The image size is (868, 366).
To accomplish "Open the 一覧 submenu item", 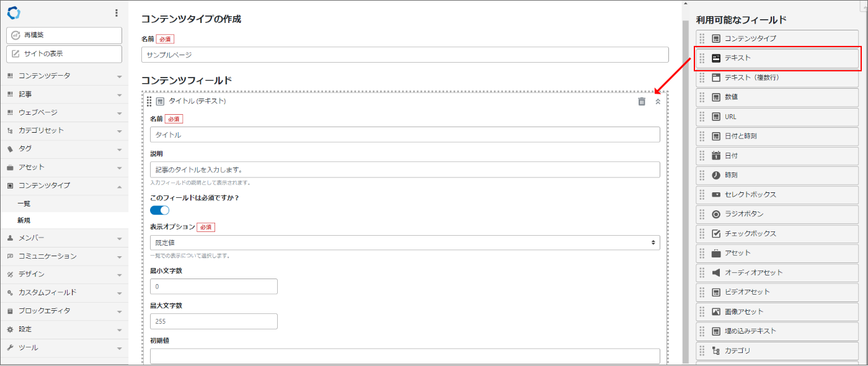I will click(x=24, y=203).
